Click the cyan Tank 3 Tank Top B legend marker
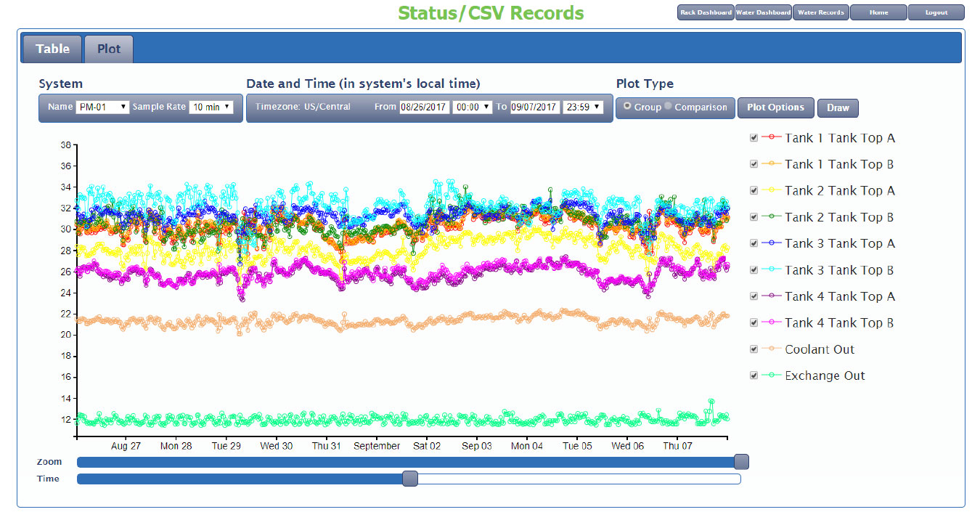 771,269
